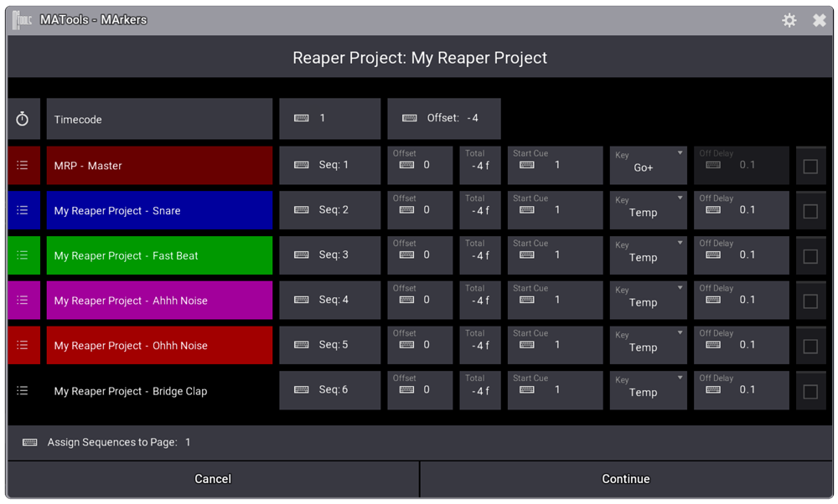The width and height of the screenshot is (838, 504).
Task: Open the Key Temp dropdown for Snare
Action: (x=649, y=210)
